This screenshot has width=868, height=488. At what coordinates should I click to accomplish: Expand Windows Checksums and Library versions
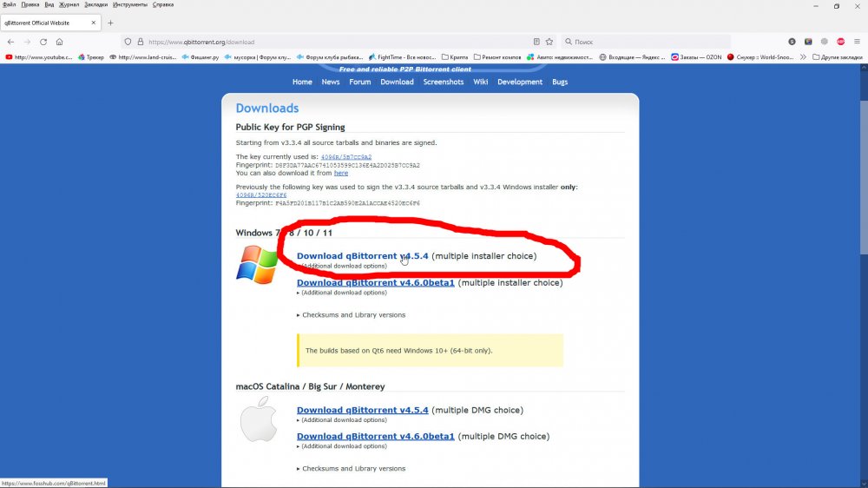[x=352, y=315]
